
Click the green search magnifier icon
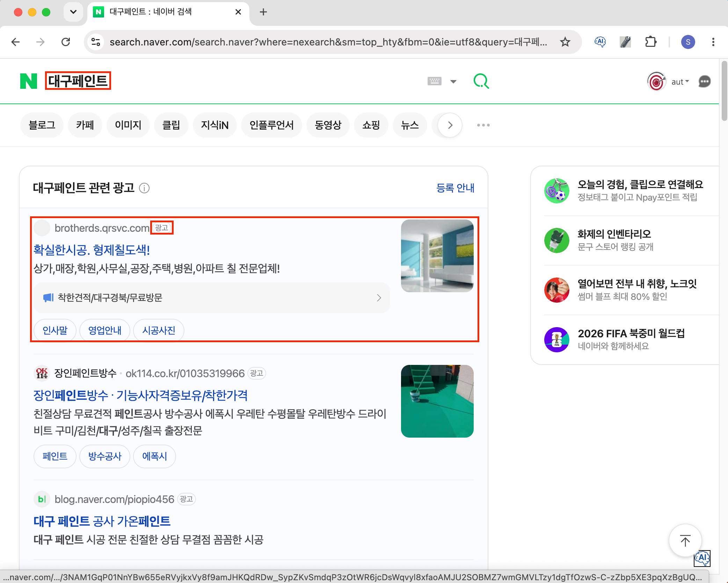pyautogui.click(x=481, y=81)
